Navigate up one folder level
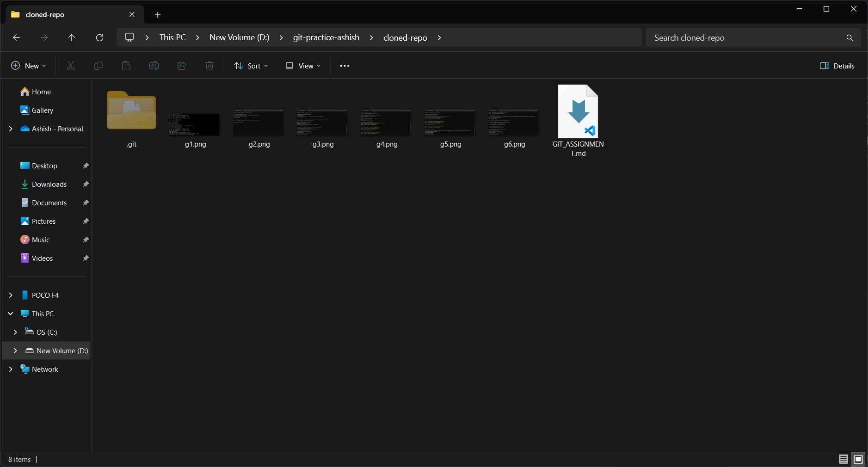 [72, 37]
